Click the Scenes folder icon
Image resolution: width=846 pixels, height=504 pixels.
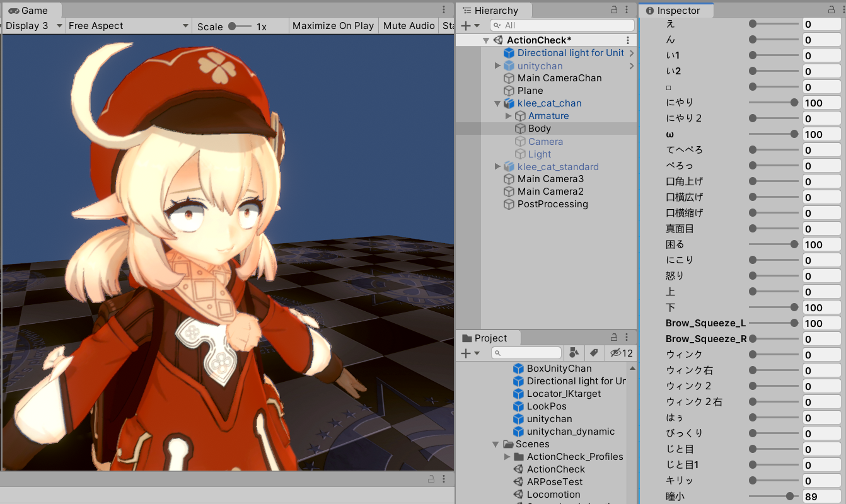508,444
